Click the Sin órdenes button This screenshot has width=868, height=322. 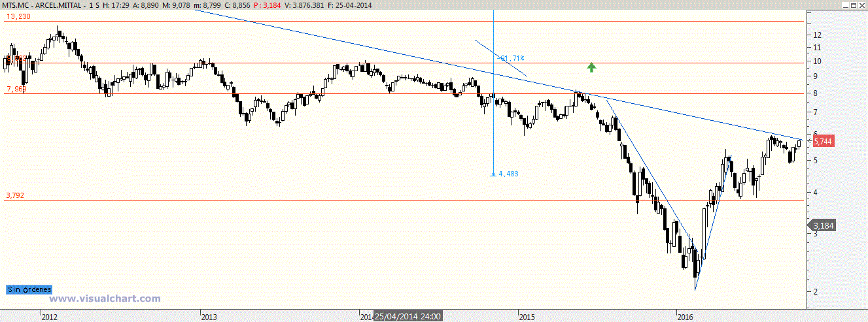[29, 289]
